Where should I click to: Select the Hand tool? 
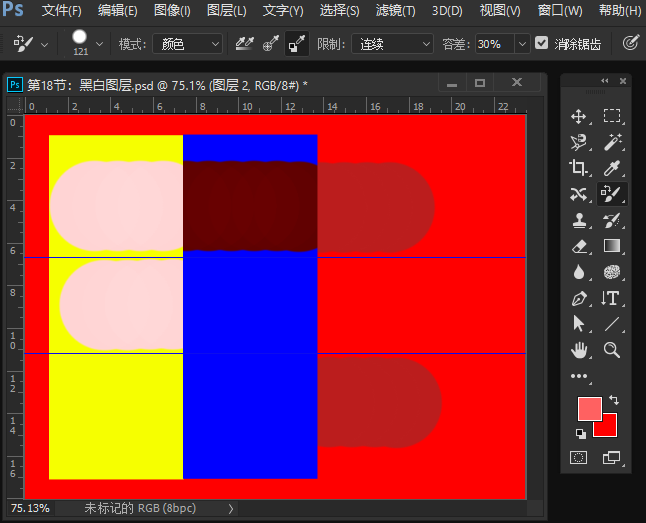pyautogui.click(x=579, y=350)
